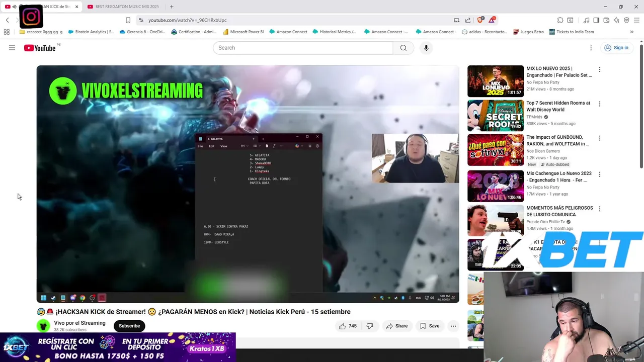This screenshot has height=362, width=644.
Task: Open the browser main hamburger menu
Action: click(636, 20)
